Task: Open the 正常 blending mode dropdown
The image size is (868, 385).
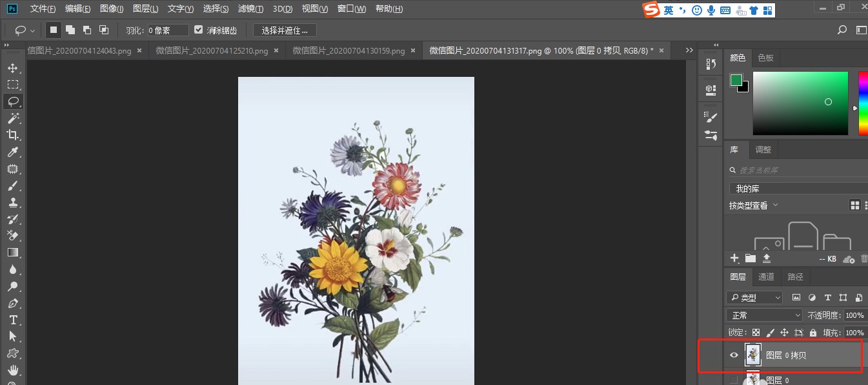Action: coord(764,315)
